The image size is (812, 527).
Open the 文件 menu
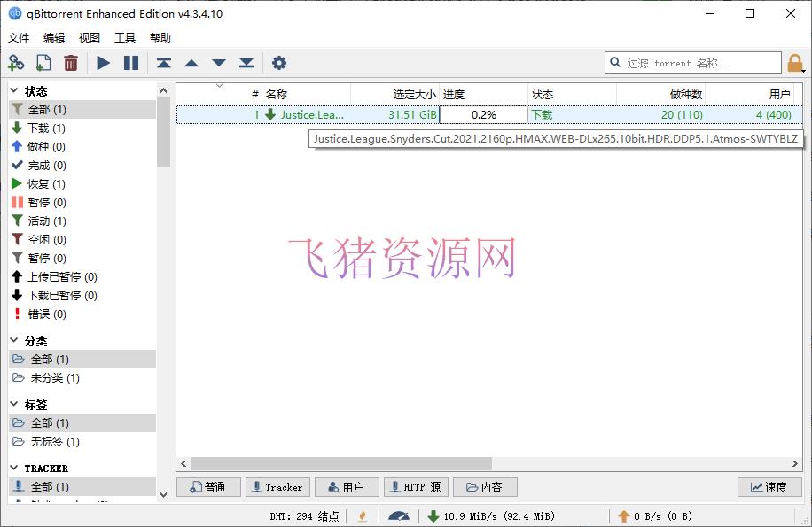click(x=19, y=38)
